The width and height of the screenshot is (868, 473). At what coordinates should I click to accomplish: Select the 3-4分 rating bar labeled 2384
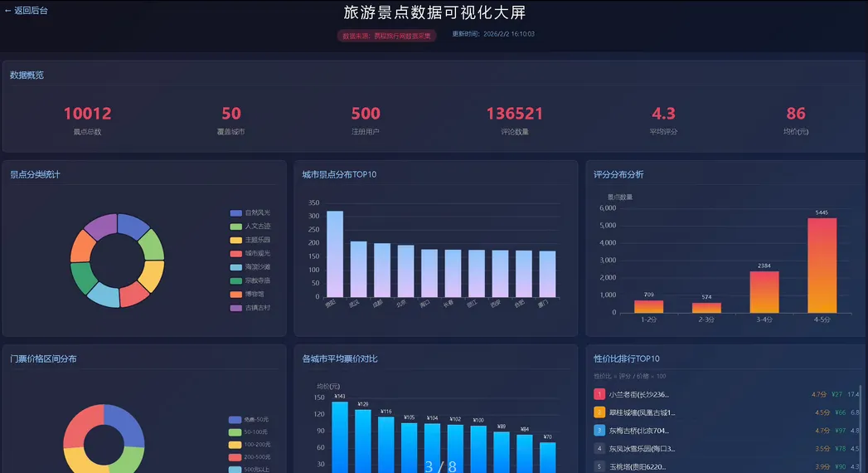764,292
